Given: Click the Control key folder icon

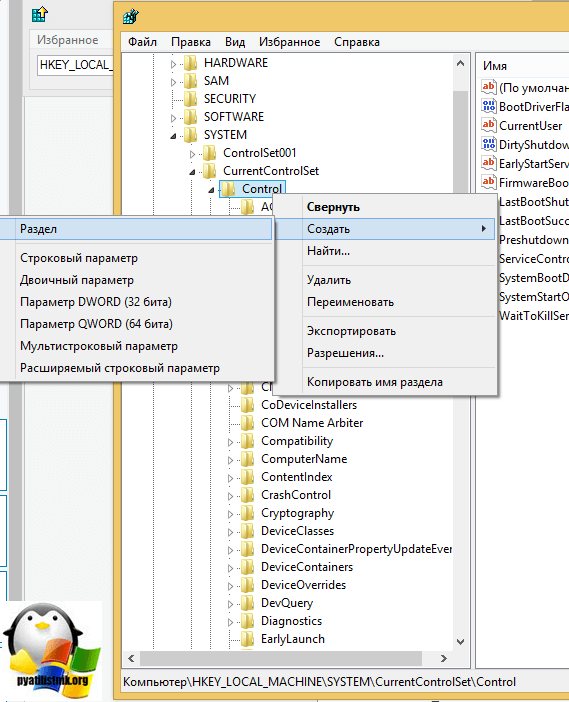Looking at the screenshot, I should pos(229,189).
